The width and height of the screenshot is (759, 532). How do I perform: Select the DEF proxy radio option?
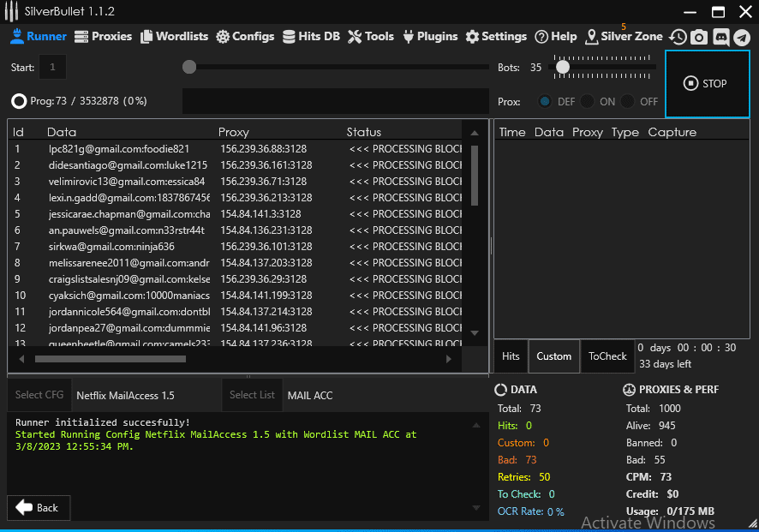(545, 101)
